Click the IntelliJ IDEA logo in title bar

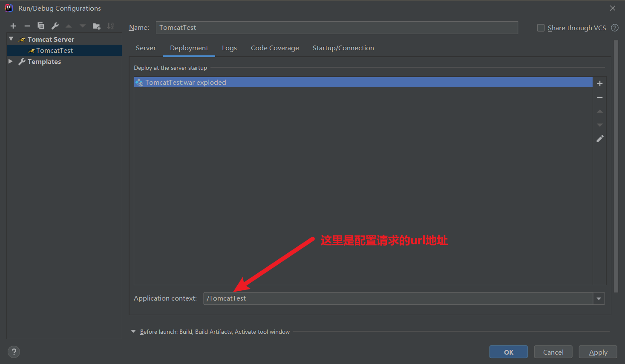click(9, 8)
